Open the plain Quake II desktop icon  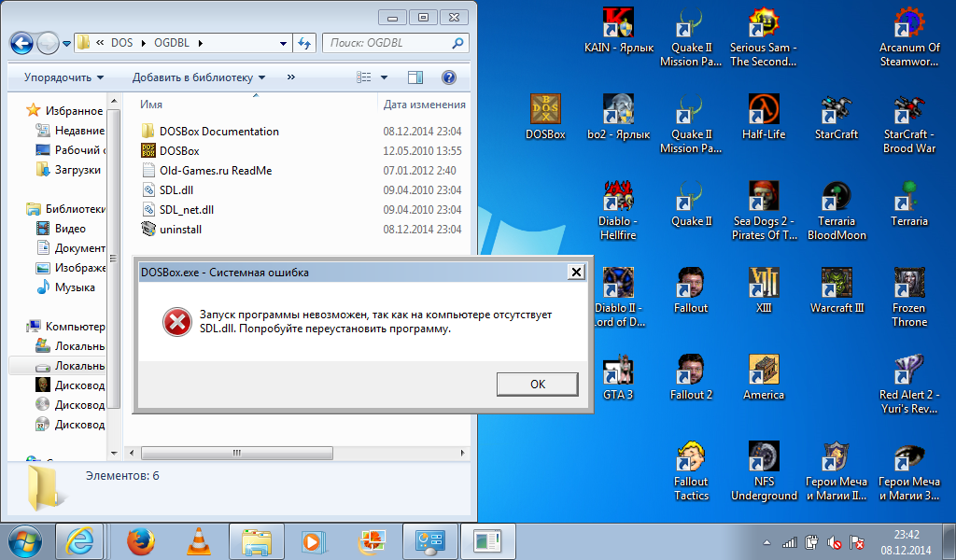click(691, 204)
